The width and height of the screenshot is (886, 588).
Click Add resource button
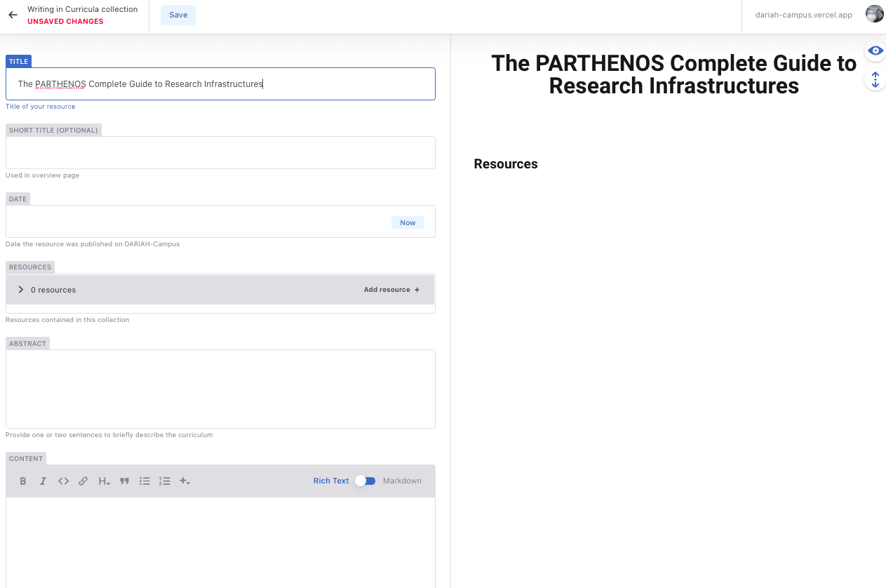tap(391, 290)
